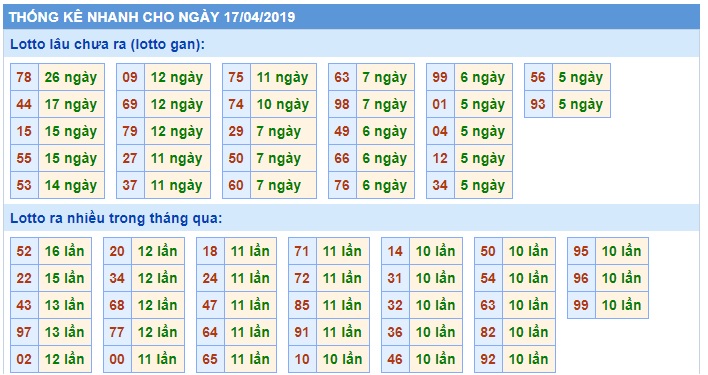Viewport: 708px width, 375px height.
Task: Select lotto number 37
Action: (130, 185)
